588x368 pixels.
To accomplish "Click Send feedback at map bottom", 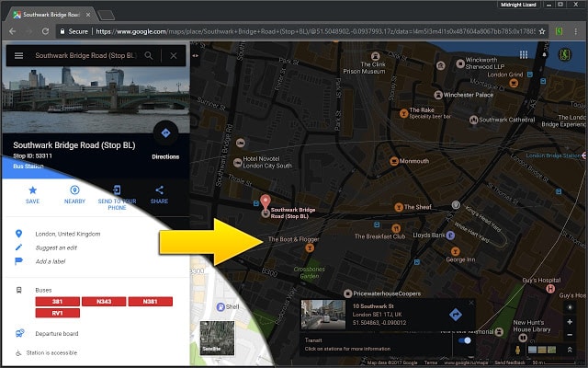I will (510, 362).
